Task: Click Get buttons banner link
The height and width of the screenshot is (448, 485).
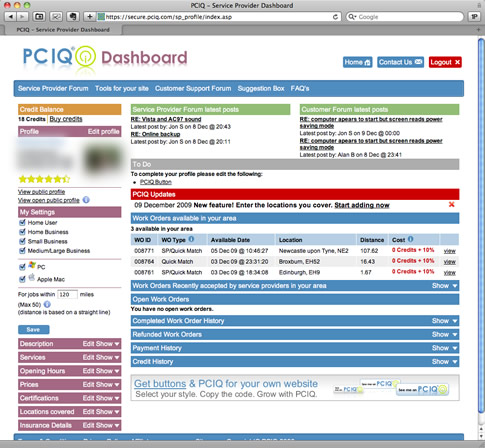Action: (160, 384)
